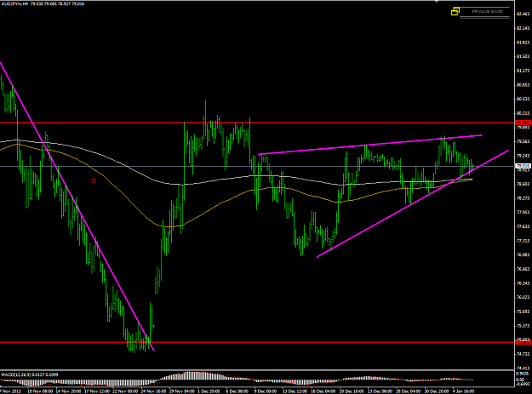Click the chart shift triangle marker
This screenshot has height=394, width=532.
point(437,2)
